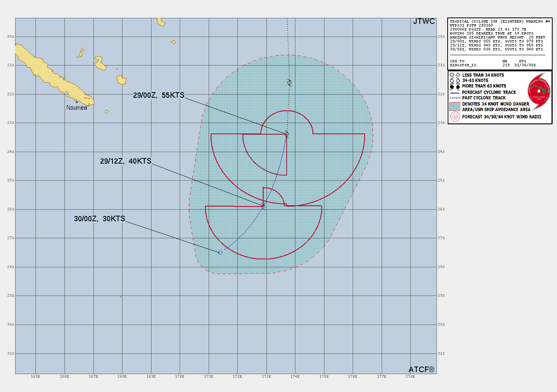The width and height of the screenshot is (557, 392).
Task: Click the Joint Typhoon Warning Center logo
Action: (539, 91)
